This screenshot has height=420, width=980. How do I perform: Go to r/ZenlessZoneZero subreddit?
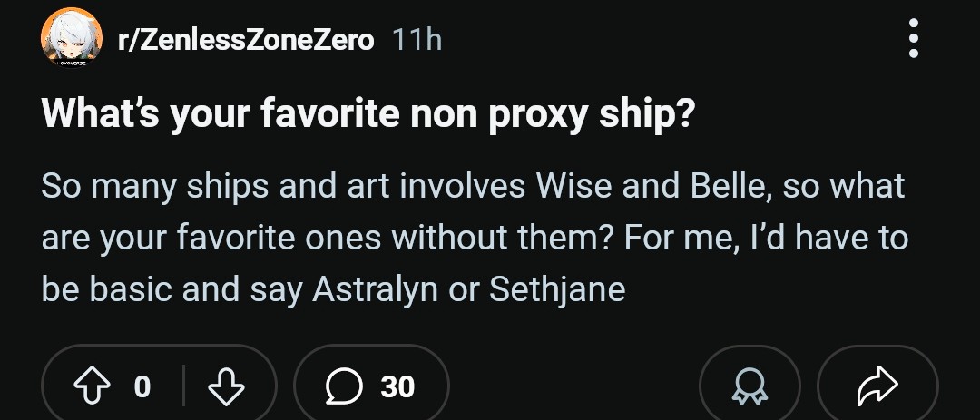[245, 40]
